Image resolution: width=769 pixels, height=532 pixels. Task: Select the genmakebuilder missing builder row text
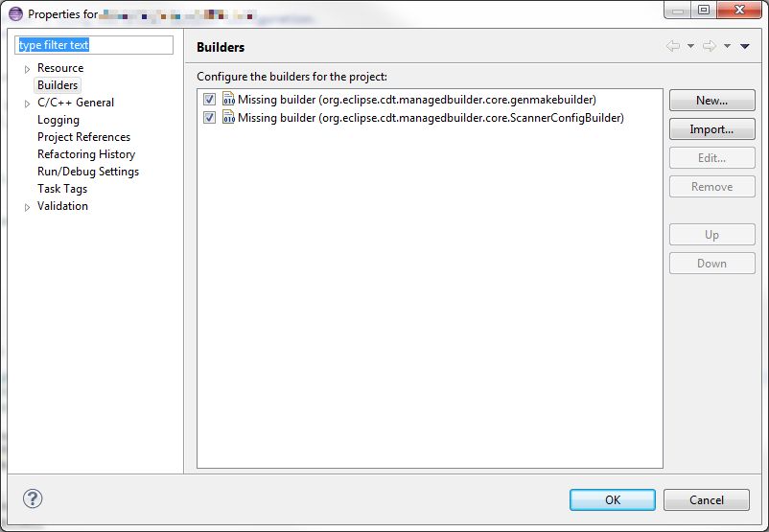pyautogui.click(x=417, y=100)
